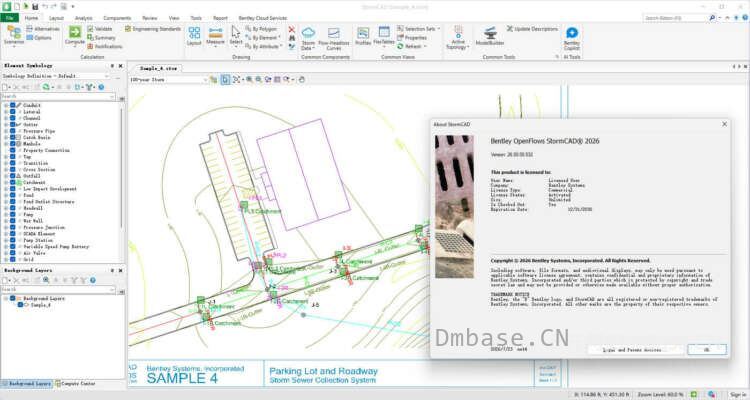Click Update Descriptions in Common Tools
The width and height of the screenshot is (750, 400).
click(x=532, y=29)
